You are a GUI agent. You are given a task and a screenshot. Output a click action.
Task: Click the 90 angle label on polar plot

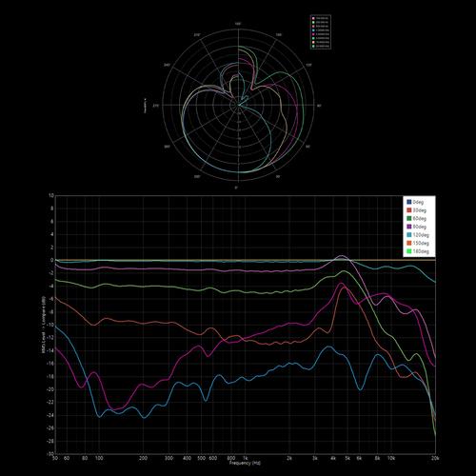[319, 106]
